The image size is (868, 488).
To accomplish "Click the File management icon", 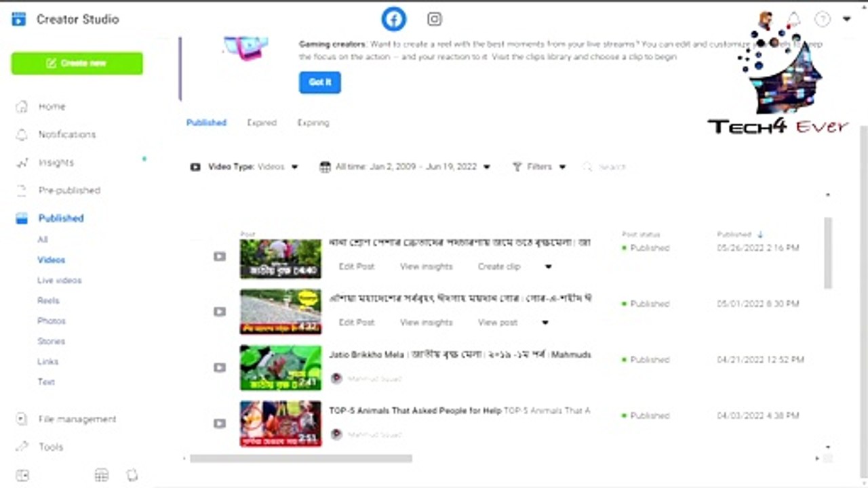I will 22,419.
